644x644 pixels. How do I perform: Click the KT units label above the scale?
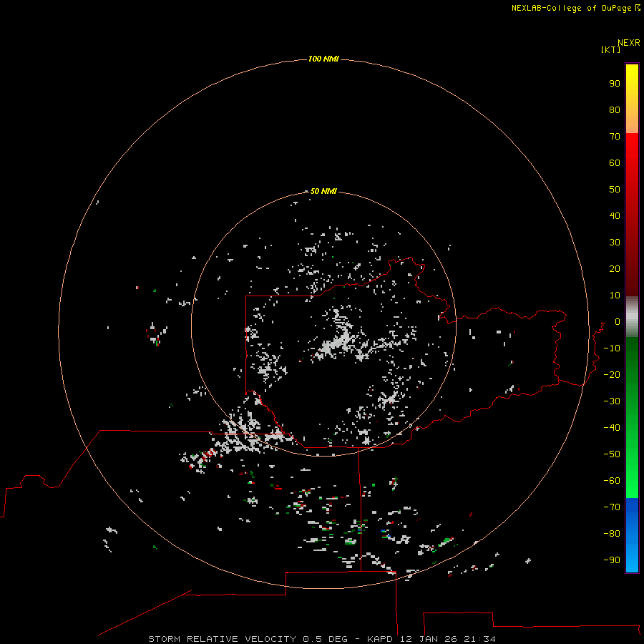[x=611, y=49]
